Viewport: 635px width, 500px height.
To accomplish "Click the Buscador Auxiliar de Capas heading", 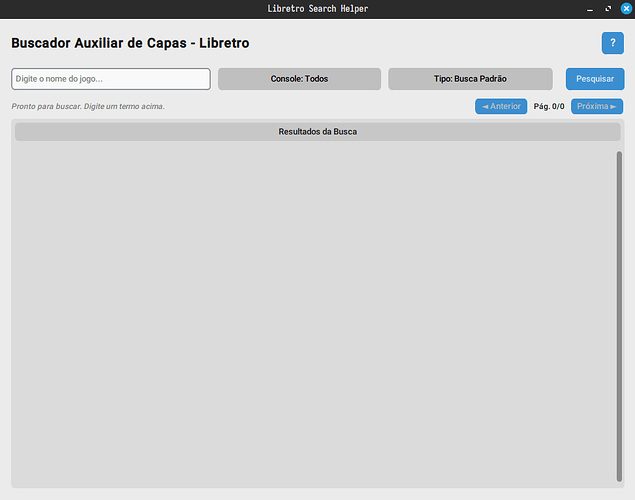I will click(130, 43).
